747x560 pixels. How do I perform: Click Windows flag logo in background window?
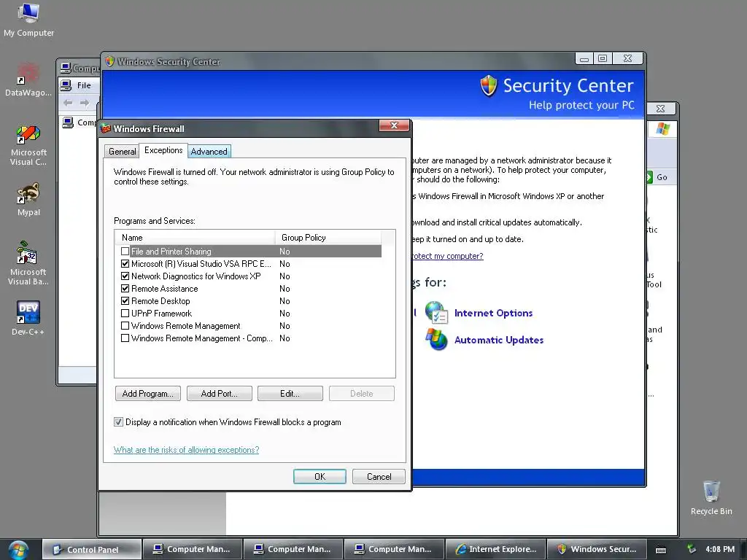click(662, 128)
